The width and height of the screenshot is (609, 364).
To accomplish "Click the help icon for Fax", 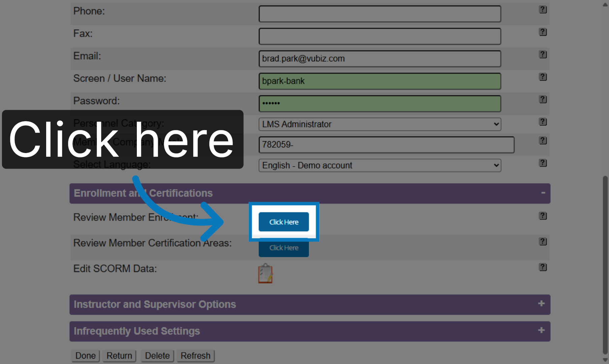I will tap(543, 32).
